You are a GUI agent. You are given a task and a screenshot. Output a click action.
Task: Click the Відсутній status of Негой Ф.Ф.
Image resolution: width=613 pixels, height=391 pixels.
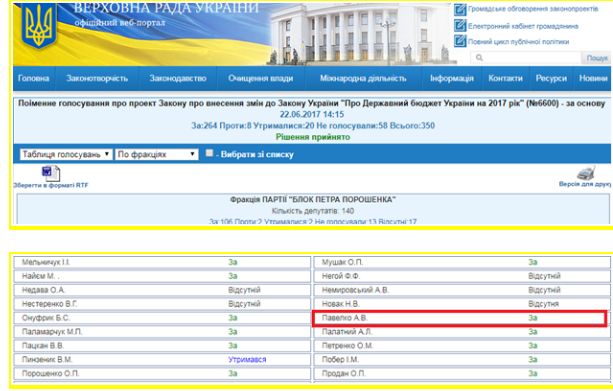[544, 276]
